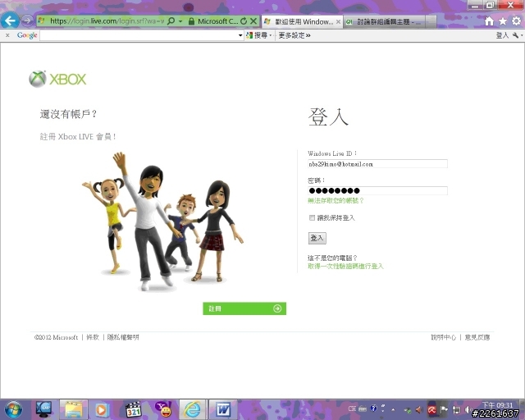Switch to Microsoft Word on taskbar
Screen dimensions: 525x420
tap(223, 409)
